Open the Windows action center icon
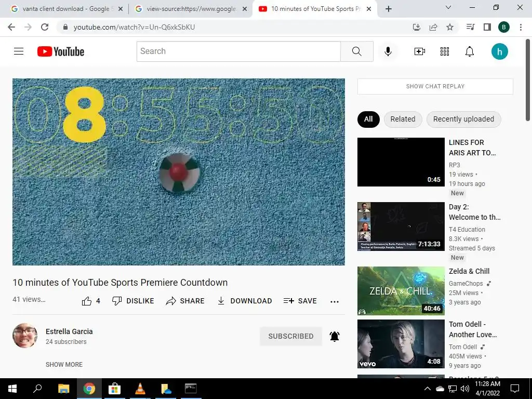532x399 pixels. pos(515,389)
